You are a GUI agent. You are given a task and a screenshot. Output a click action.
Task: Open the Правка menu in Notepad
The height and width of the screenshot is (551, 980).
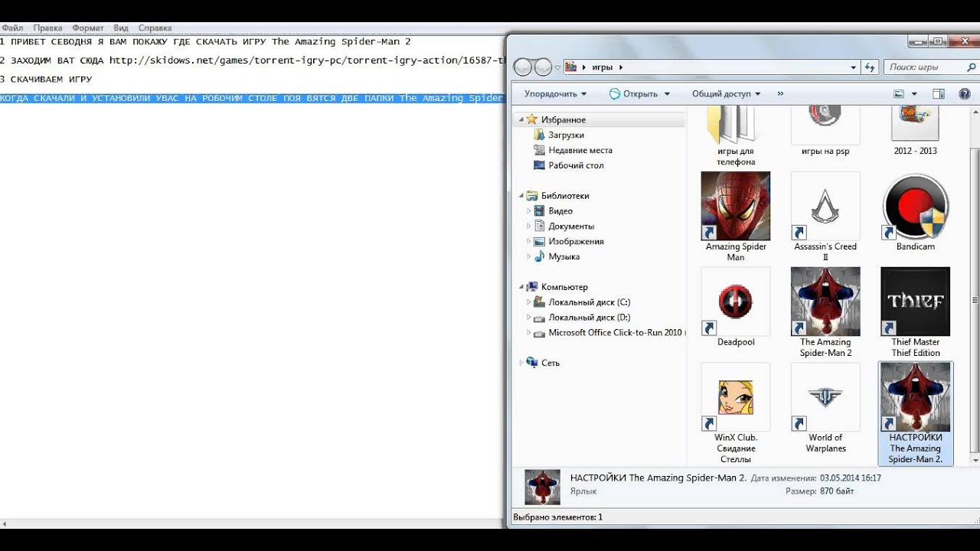pos(47,28)
